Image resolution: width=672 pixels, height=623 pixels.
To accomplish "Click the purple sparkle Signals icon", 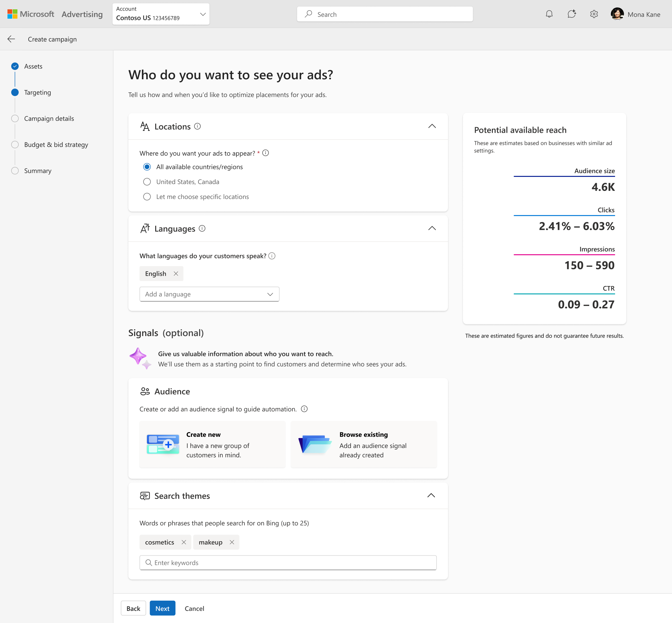I will (x=140, y=358).
